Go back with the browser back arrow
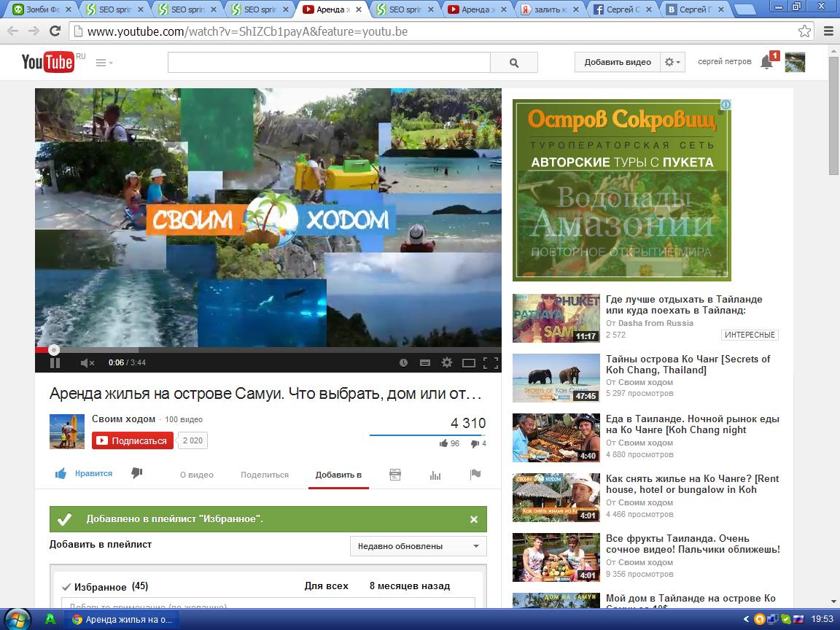Image resolution: width=840 pixels, height=630 pixels. [13, 31]
